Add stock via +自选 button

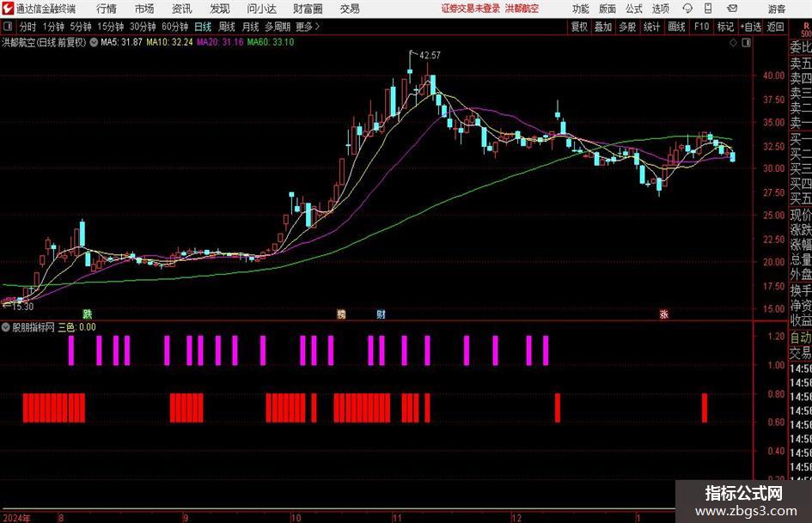[750, 27]
